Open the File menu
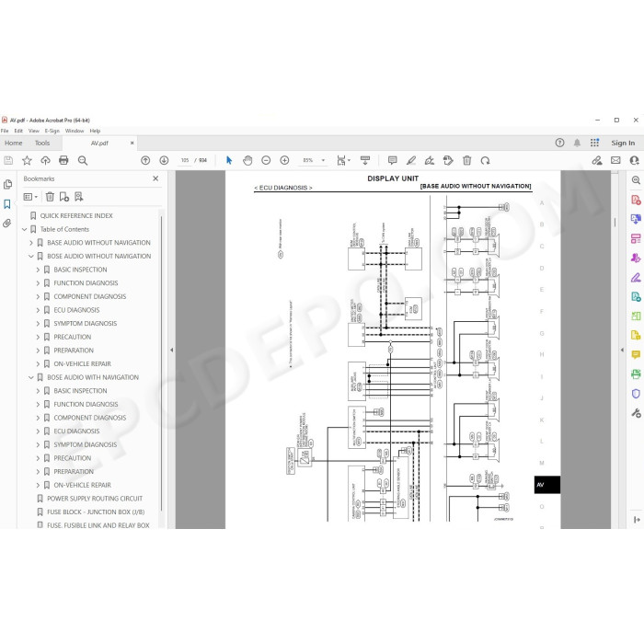644x644 pixels. (x=5, y=131)
